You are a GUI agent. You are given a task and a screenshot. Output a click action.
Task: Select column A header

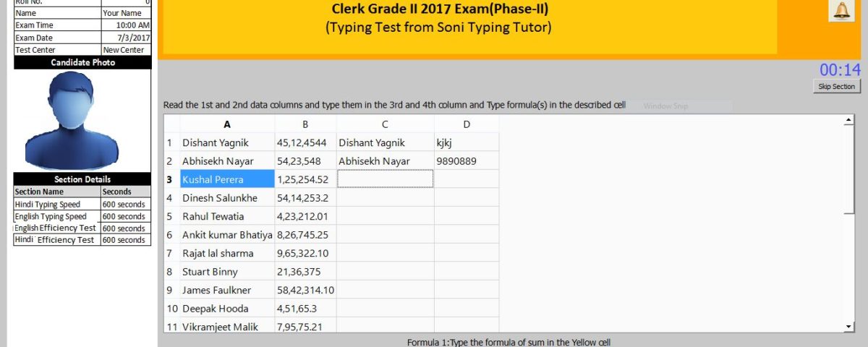227,124
